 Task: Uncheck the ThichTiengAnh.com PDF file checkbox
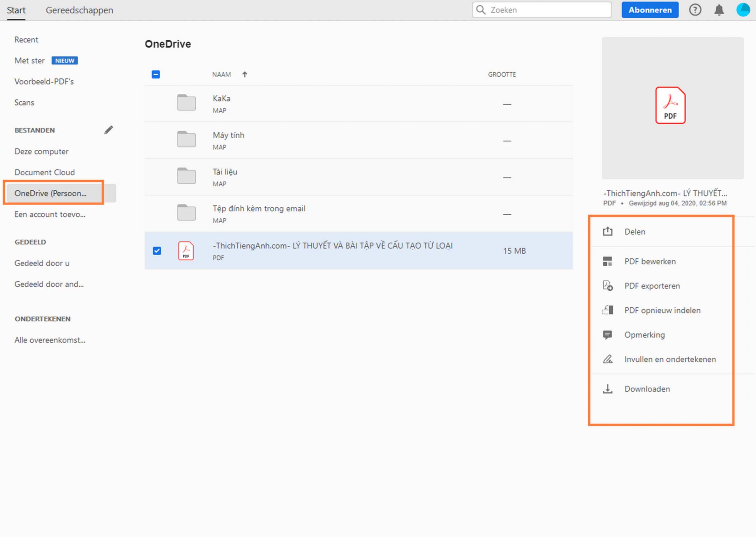coord(157,251)
